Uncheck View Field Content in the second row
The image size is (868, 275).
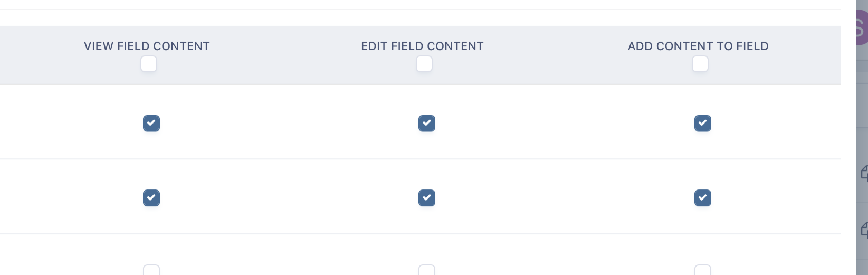pos(151,198)
